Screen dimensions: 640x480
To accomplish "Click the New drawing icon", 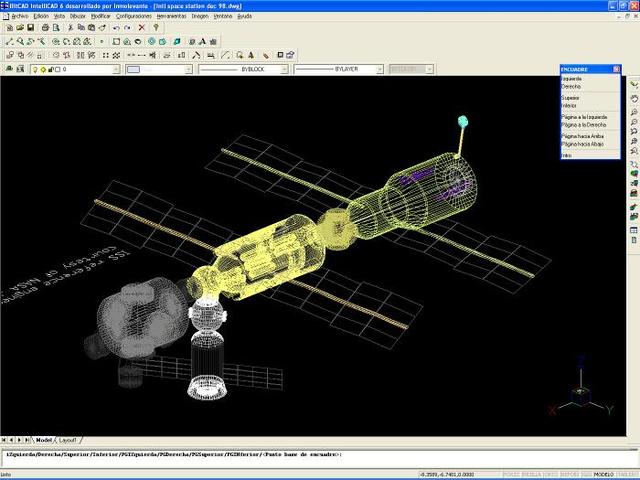I will (9, 28).
